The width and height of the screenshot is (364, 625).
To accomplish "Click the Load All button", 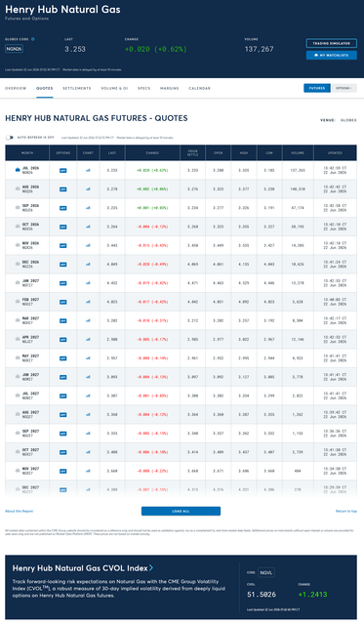I will tap(181, 511).
